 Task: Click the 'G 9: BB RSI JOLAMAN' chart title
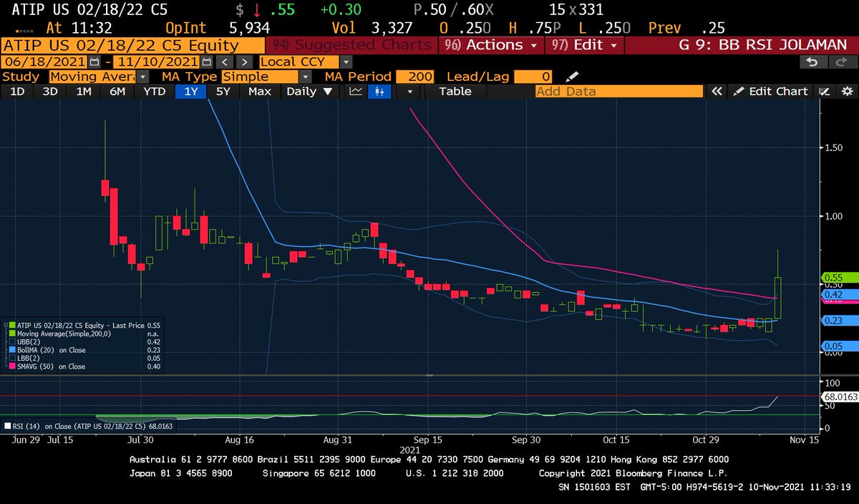[x=762, y=44]
